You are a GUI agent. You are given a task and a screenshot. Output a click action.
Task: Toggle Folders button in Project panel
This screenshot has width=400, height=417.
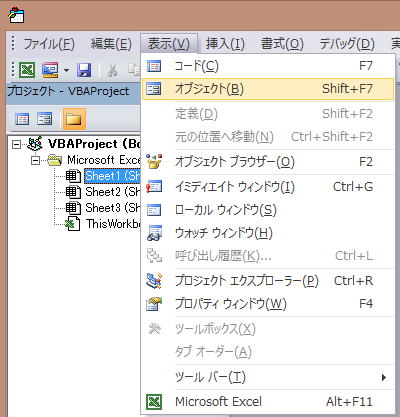pyautogui.click(x=74, y=119)
